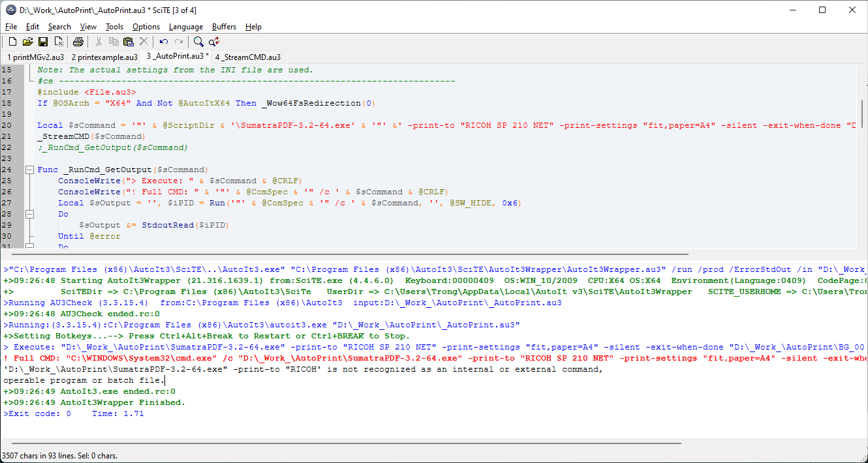
Task: Click the '#include <File.au3>' line
Action: (x=87, y=92)
